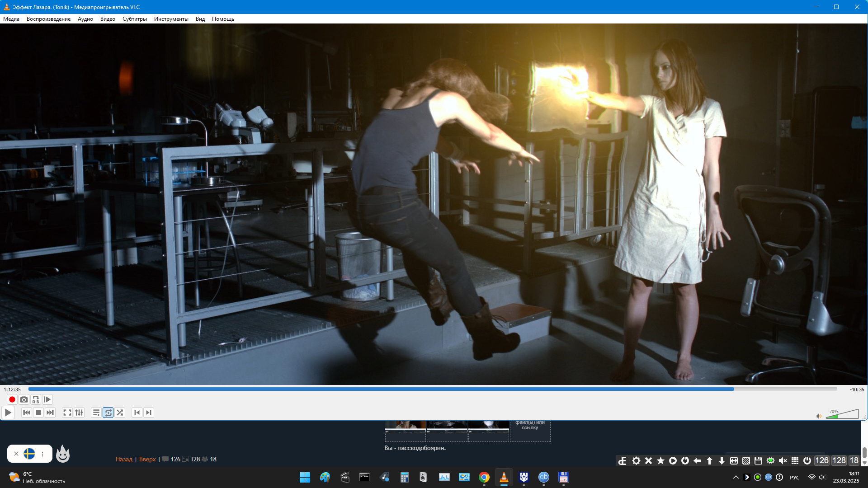Skip to the next media item

(50, 413)
